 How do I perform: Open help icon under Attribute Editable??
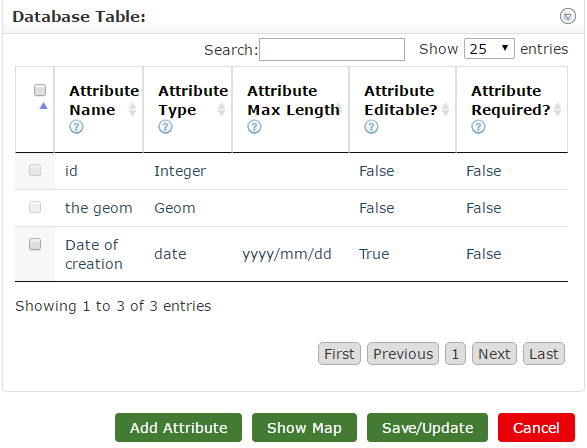click(371, 127)
